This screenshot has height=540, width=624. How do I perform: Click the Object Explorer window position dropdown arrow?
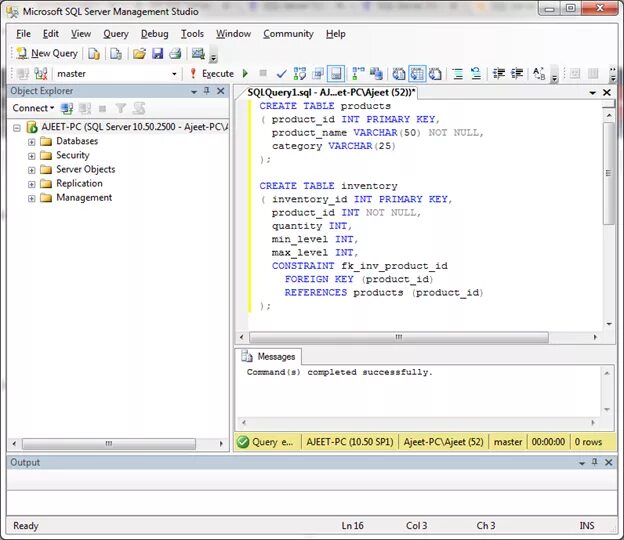pos(194,92)
